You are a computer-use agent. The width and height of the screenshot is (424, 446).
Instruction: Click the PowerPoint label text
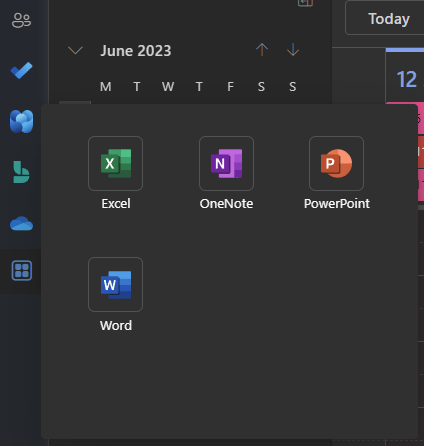[x=337, y=204]
